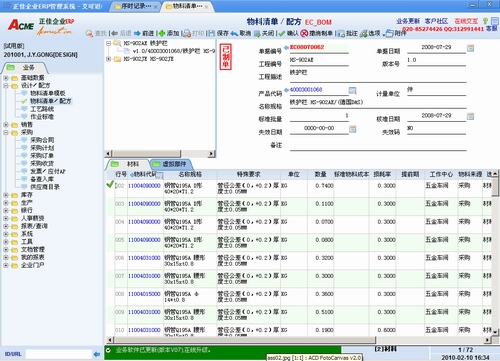Viewport: 500px width, 361px height.
Task: Click the 工程编号 field showing MS-902AE
Action: click(x=319, y=61)
